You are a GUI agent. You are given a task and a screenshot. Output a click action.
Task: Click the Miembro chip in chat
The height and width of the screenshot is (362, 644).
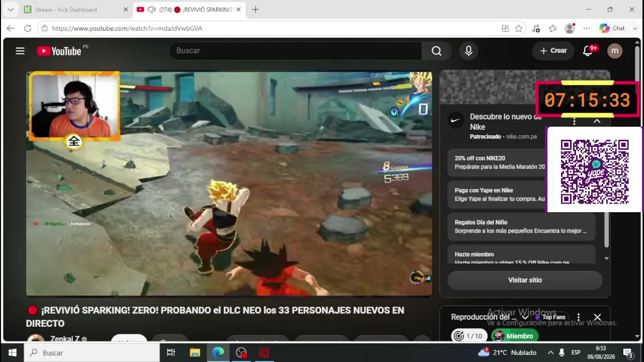pyautogui.click(x=515, y=336)
